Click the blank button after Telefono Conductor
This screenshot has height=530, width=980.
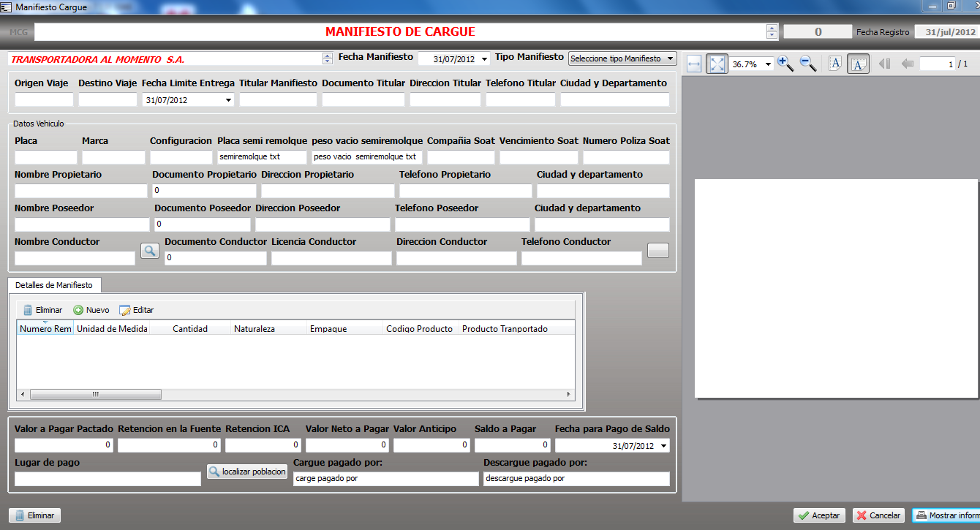click(658, 250)
